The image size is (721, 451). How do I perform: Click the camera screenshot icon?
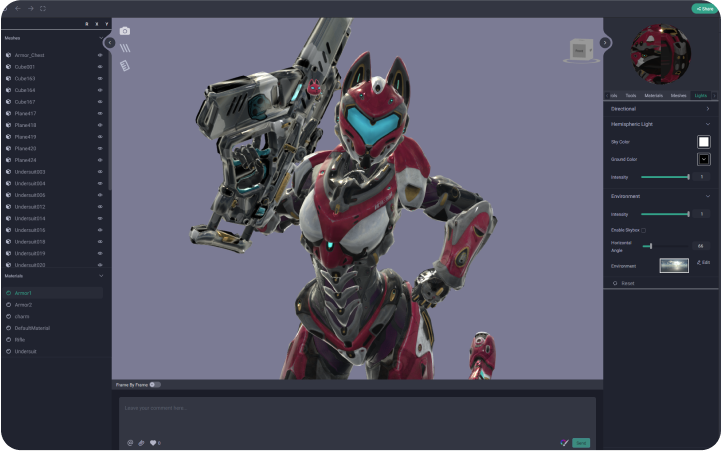click(125, 31)
